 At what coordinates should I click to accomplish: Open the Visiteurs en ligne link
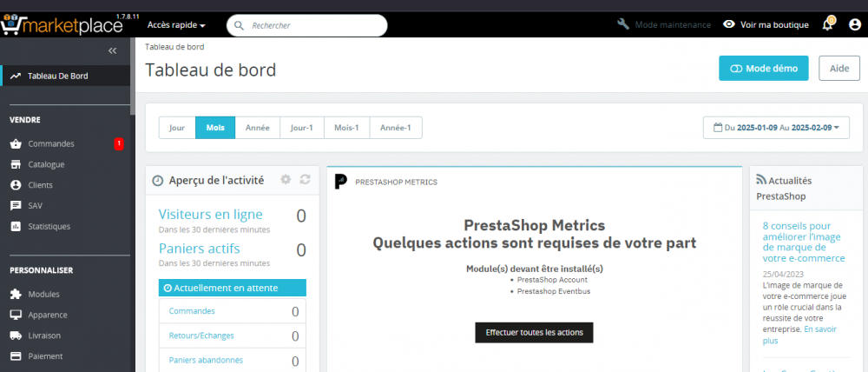[211, 214]
